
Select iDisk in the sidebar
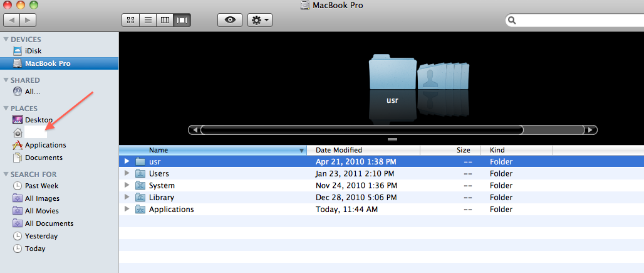(x=33, y=51)
